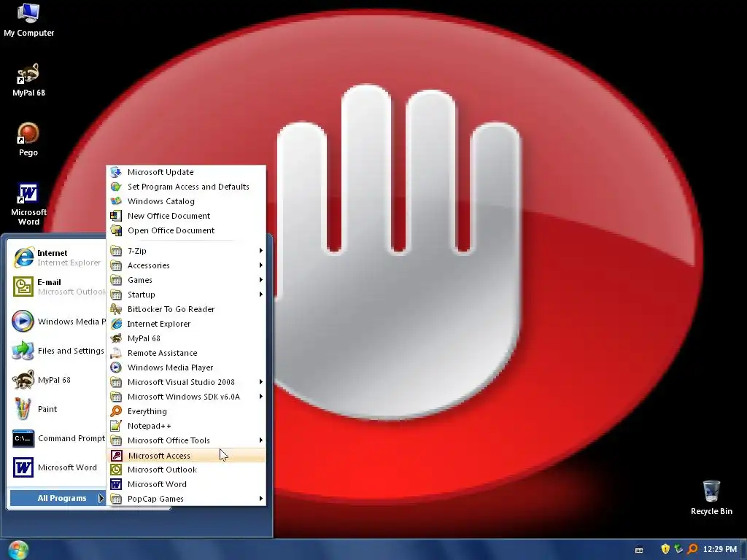Open Command Prompt from Start menu

(x=57, y=438)
